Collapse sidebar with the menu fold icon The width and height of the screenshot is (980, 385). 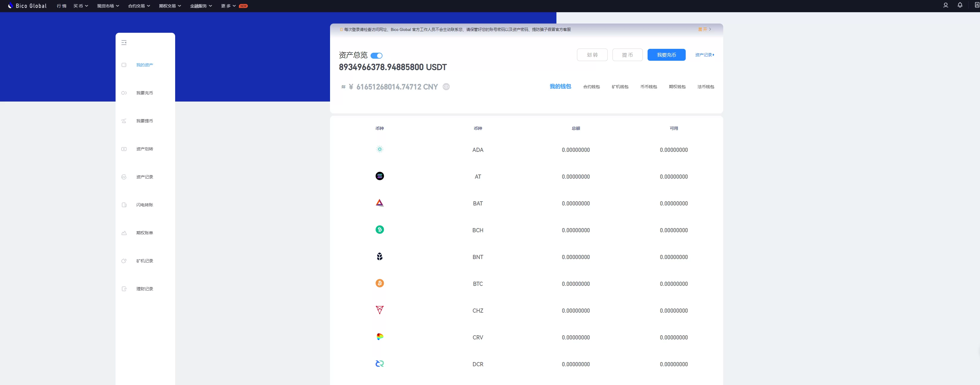pos(124,43)
